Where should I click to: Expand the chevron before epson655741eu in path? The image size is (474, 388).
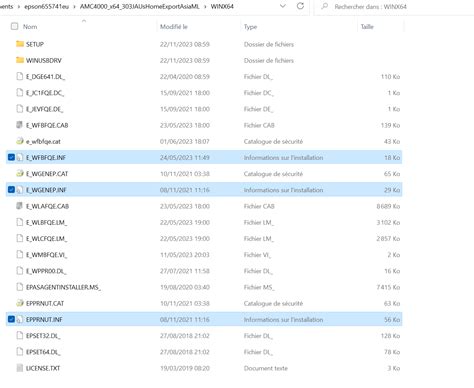coord(19,7)
